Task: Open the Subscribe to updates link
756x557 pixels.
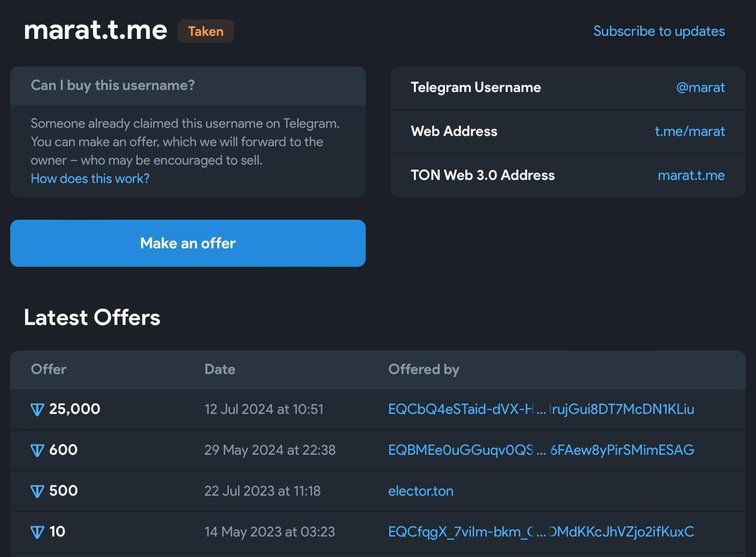Action: pos(659,31)
